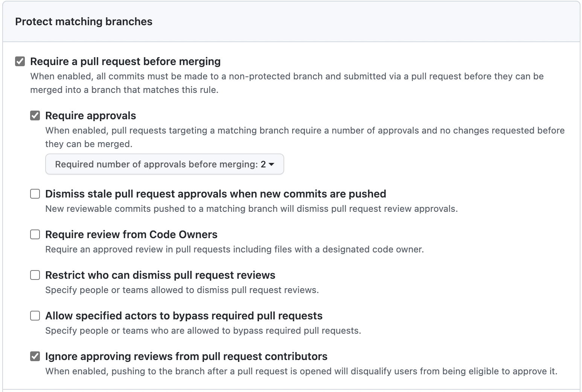Click the 'Require review from Code Owners' label text
This screenshot has height=392, width=582.
pos(131,234)
